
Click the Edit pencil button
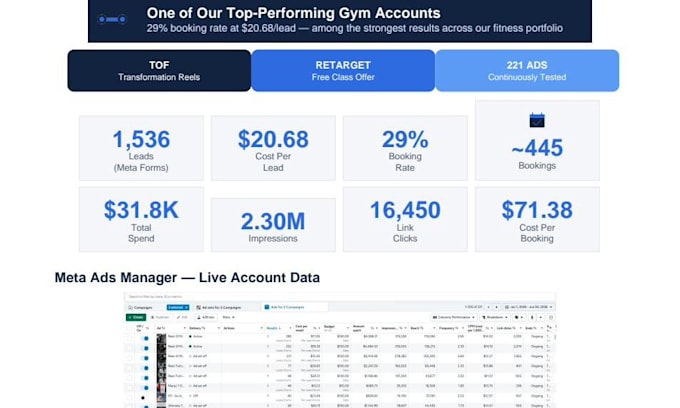(x=182, y=317)
